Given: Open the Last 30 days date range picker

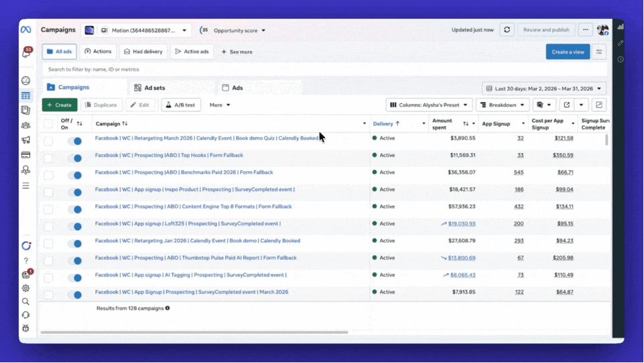Looking at the screenshot, I should coord(543,89).
